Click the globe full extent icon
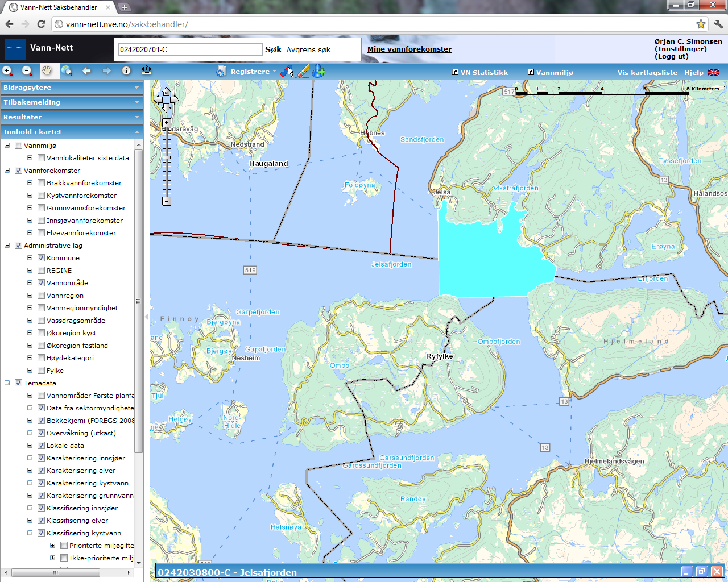 click(67, 71)
